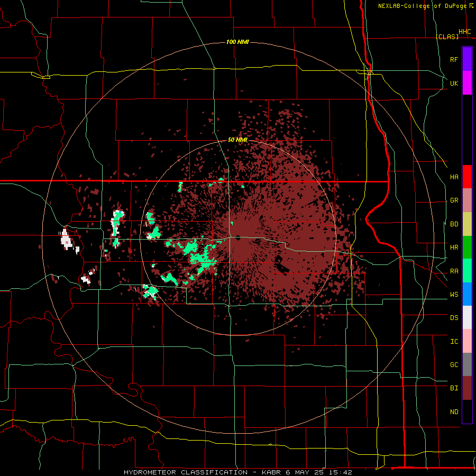The height and width of the screenshot is (476, 476).
Task: Click the IC legend label
Action: coord(454,342)
